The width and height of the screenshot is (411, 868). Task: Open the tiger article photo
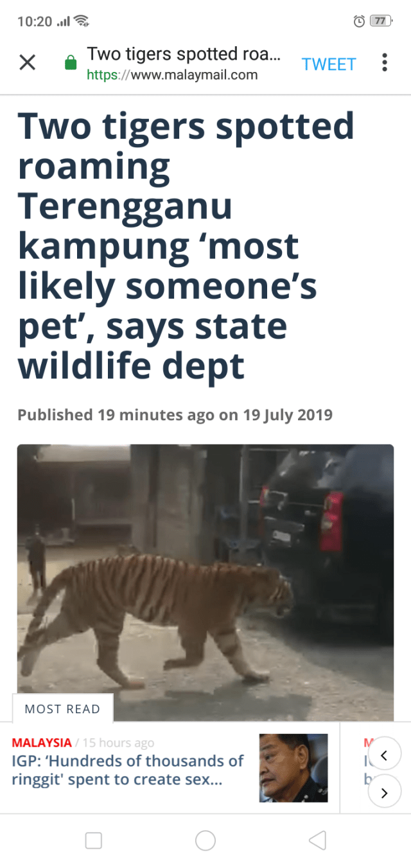pyautogui.click(x=205, y=582)
